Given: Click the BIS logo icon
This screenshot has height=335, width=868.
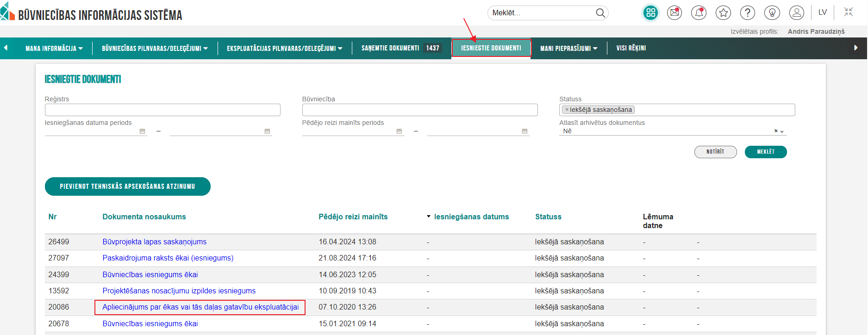Looking at the screenshot, I should (x=7, y=12).
